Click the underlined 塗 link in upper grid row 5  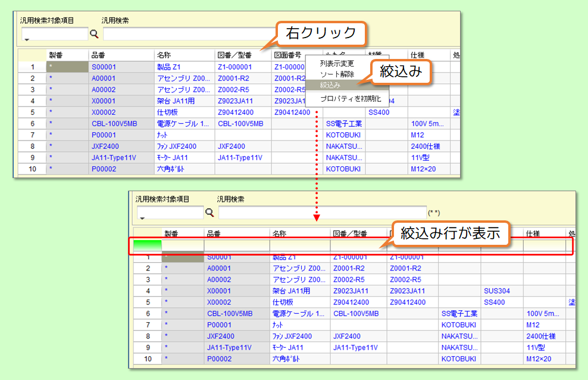[x=455, y=112]
